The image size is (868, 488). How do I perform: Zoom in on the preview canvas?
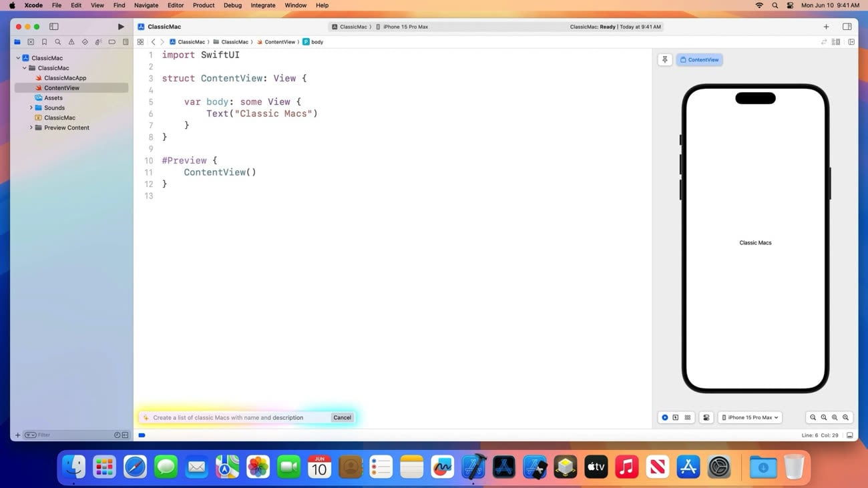(845, 417)
